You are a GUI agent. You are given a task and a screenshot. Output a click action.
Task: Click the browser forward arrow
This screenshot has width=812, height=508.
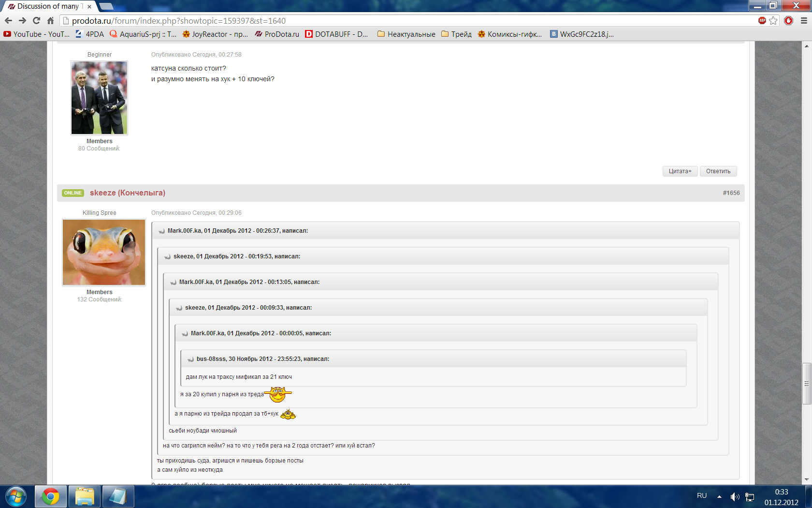click(22, 21)
